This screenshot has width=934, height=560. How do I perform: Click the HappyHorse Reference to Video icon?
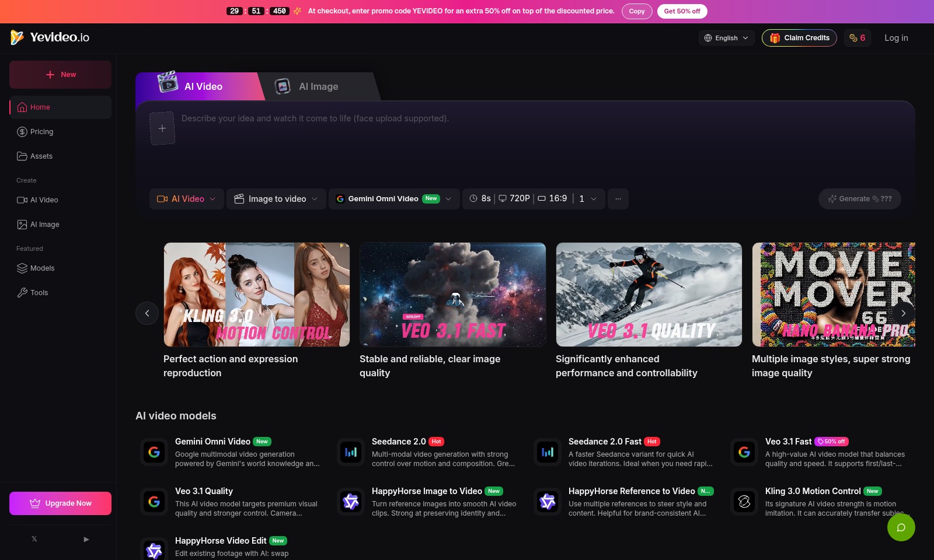548,502
